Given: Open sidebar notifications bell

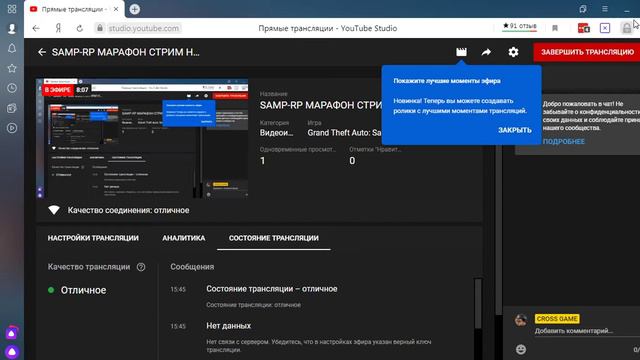Looking at the screenshot, I should click(x=12, y=49).
